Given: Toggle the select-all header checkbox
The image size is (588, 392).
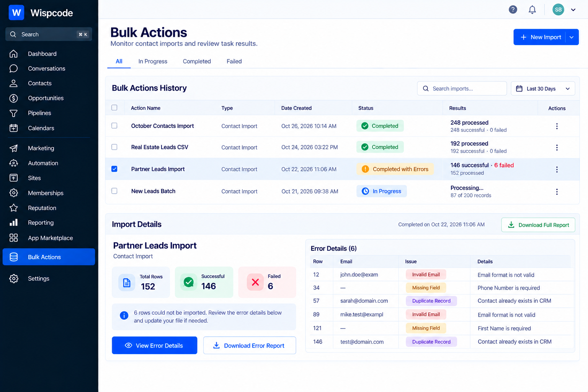Looking at the screenshot, I should tap(114, 108).
